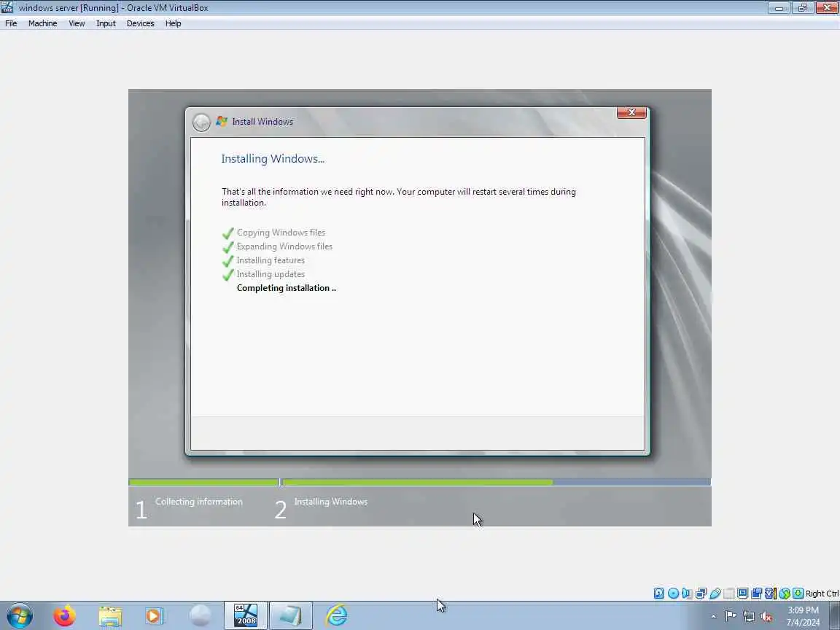Click the Installing Windows progress bar
Viewport: 840px width, 630px height.
[496, 482]
